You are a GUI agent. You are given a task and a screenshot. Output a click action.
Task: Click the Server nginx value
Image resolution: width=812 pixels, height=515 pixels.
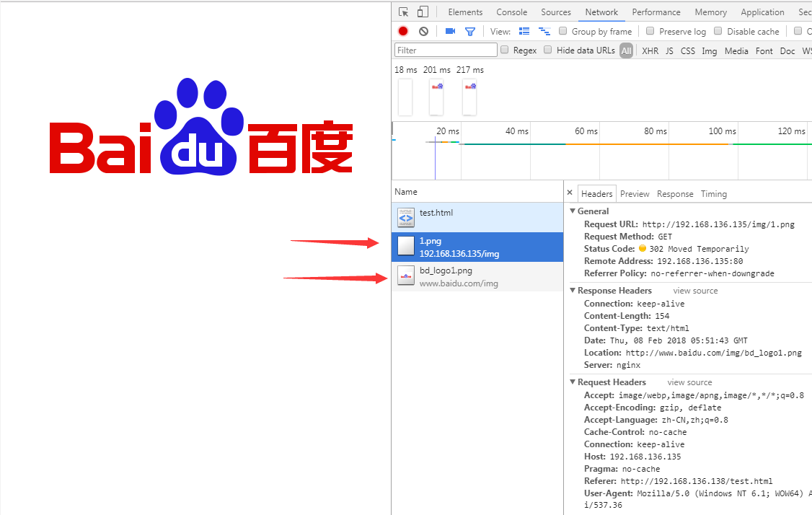pos(628,365)
